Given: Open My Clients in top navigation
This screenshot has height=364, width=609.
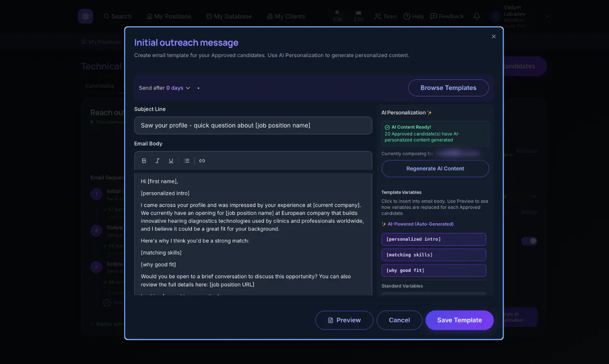Looking at the screenshot, I should coord(286,16).
